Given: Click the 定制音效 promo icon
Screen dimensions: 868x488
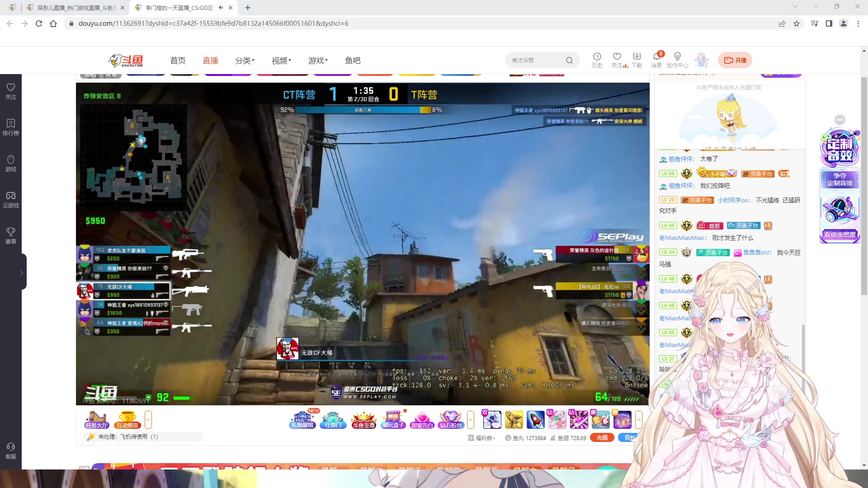Looking at the screenshot, I should click(840, 149).
